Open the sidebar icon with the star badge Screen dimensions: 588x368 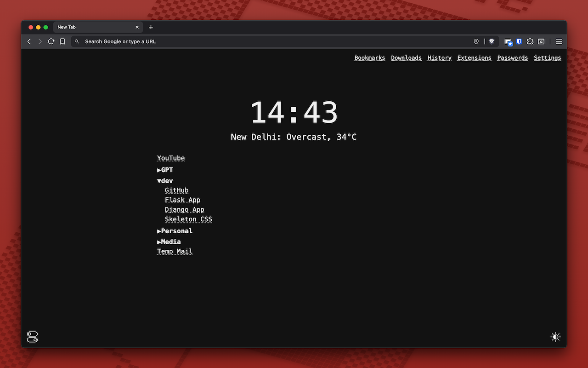[x=508, y=41]
